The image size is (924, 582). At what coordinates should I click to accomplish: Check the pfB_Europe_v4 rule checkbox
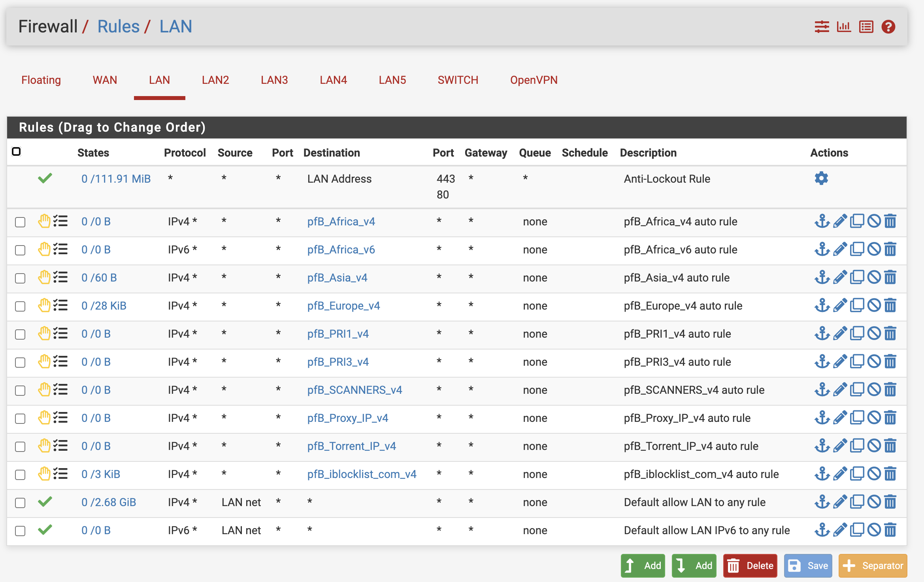point(20,306)
